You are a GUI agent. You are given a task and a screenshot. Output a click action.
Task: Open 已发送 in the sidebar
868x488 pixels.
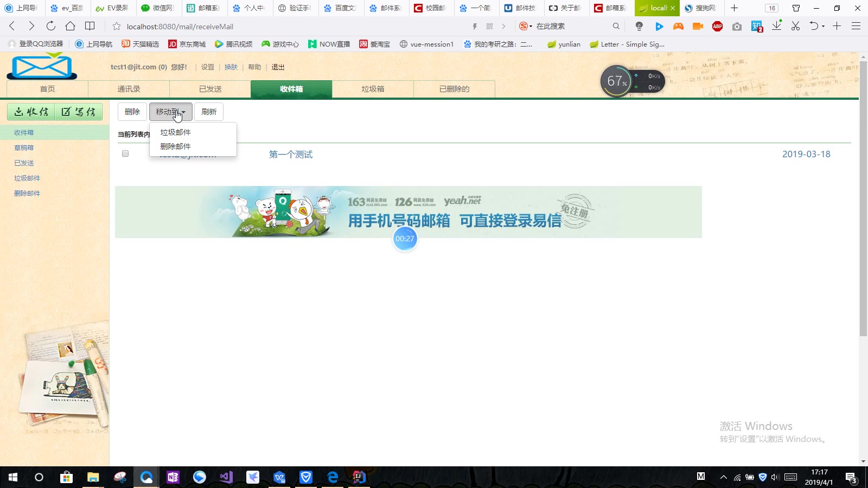(24, 163)
